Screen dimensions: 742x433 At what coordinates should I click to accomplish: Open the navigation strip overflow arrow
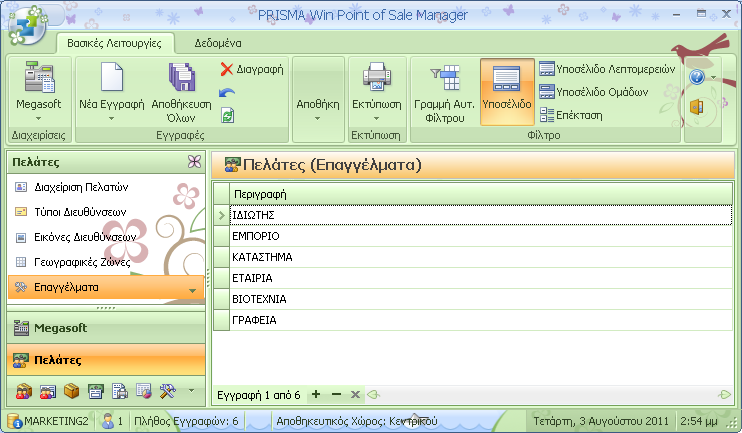pos(191,391)
